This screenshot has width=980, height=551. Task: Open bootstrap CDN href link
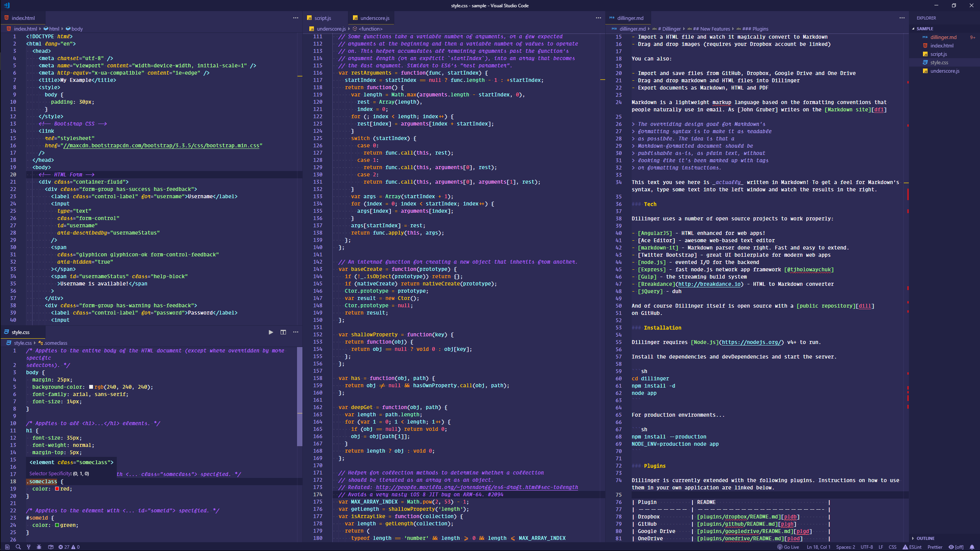[161, 145]
